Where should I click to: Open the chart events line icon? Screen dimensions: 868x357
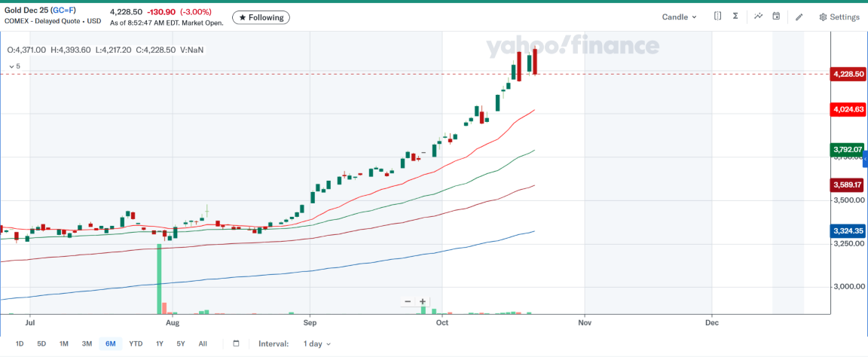(x=757, y=17)
